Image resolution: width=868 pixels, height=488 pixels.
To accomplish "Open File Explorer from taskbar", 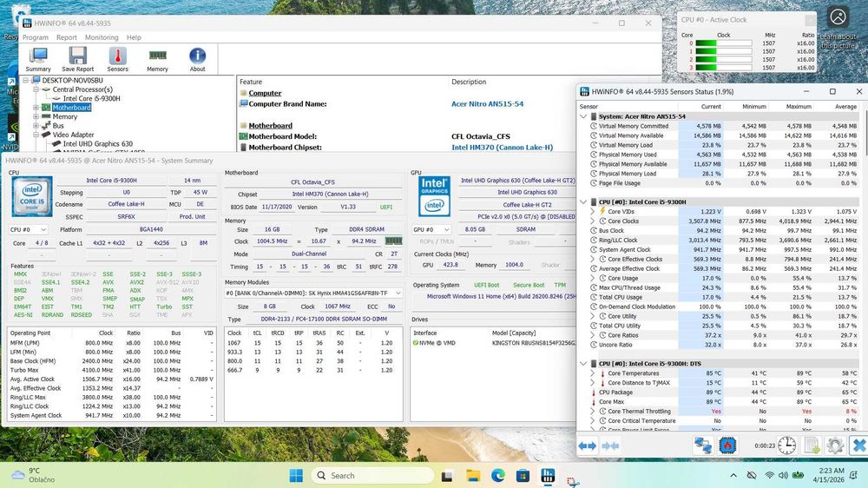I will 473,475.
